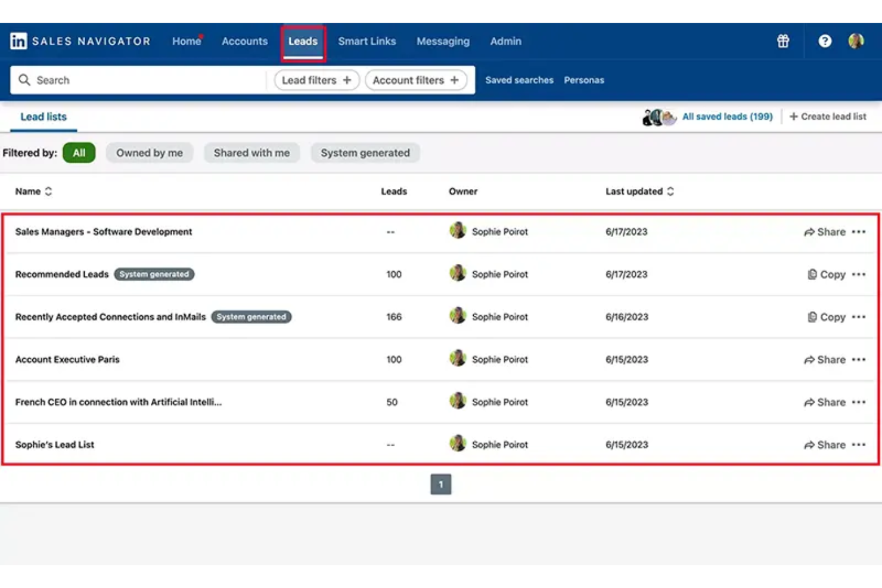
Task: Click Create lead list
Action: click(828, 116)
